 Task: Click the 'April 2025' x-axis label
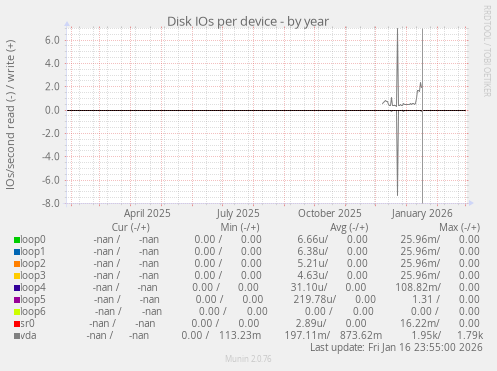147,213
